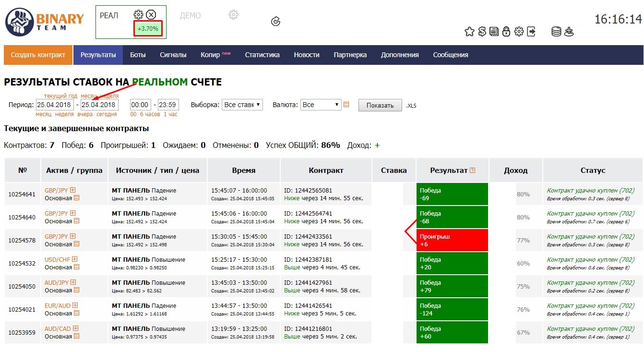Click the circular refresh icon
Image resolution: width=644 pixels, height=352 pixels.
[x=275, y=21]
